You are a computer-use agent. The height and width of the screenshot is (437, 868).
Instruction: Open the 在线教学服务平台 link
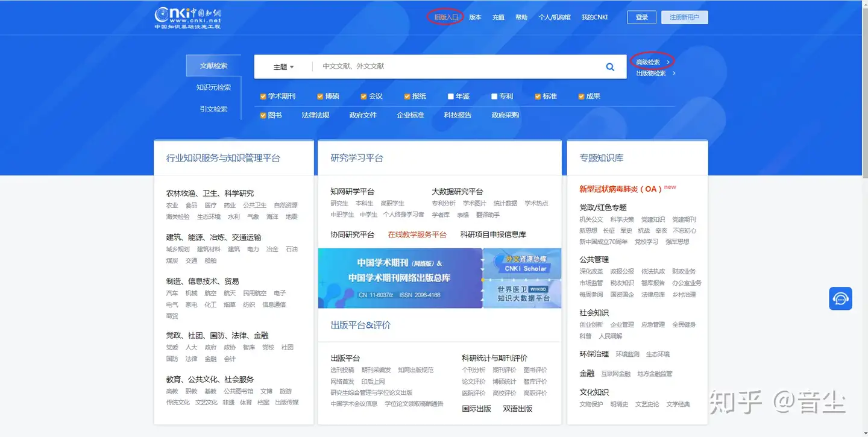pyautogui.click(x=417, y=234)
